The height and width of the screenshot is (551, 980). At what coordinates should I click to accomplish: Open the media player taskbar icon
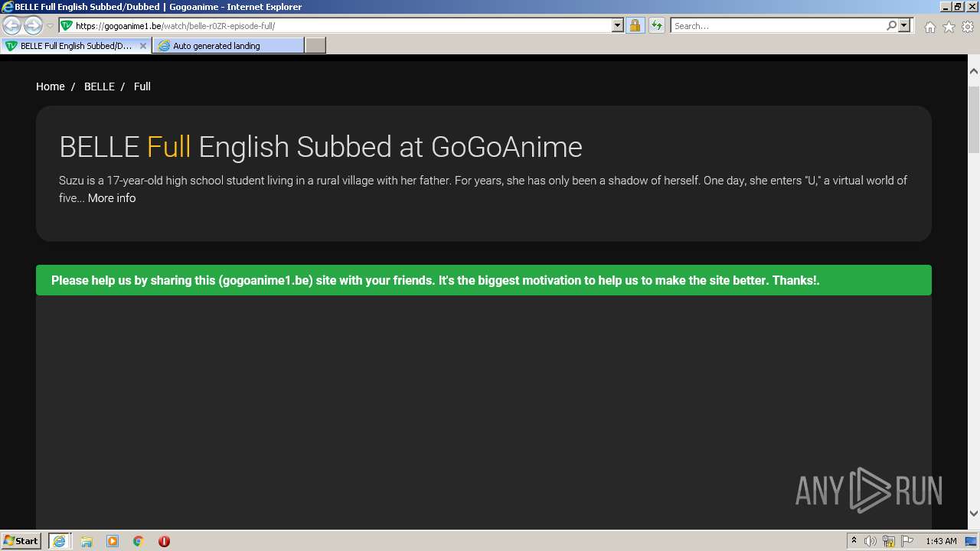click(x=113, y=541)
